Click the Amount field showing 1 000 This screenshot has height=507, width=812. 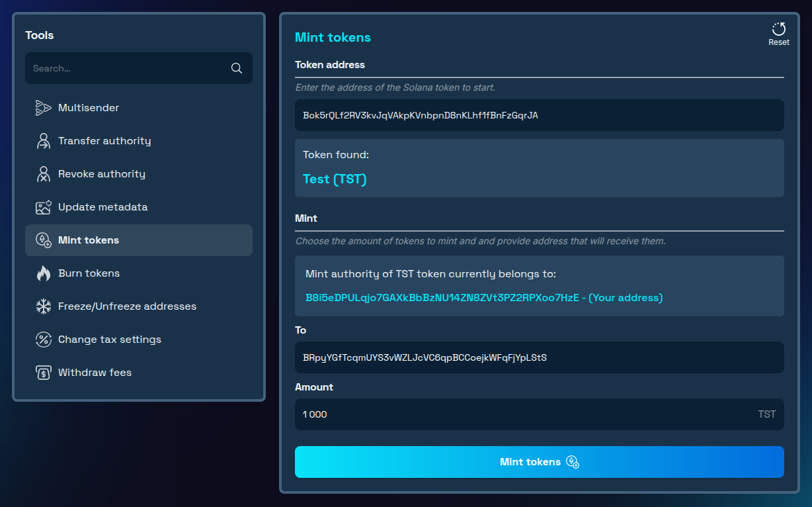540,414
